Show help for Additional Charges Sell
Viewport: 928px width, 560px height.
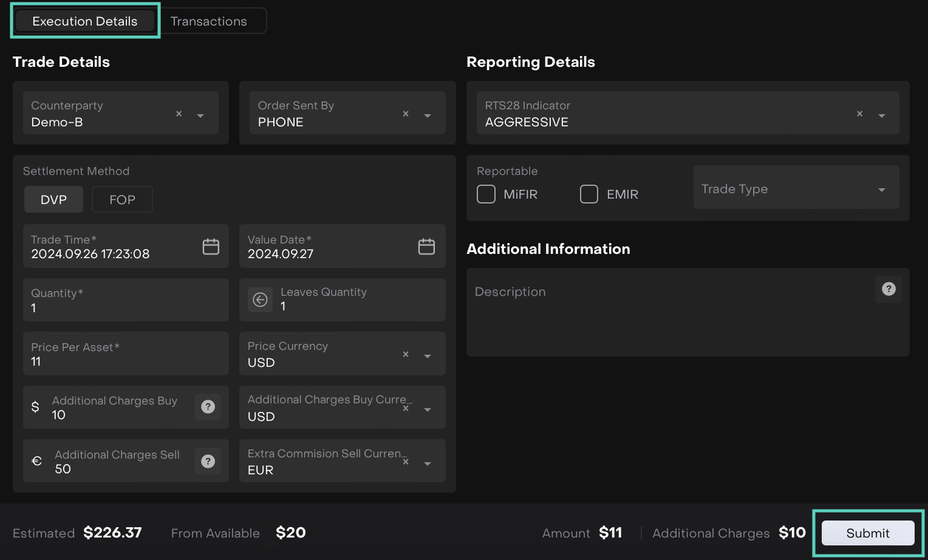click(x=208, y=462)
